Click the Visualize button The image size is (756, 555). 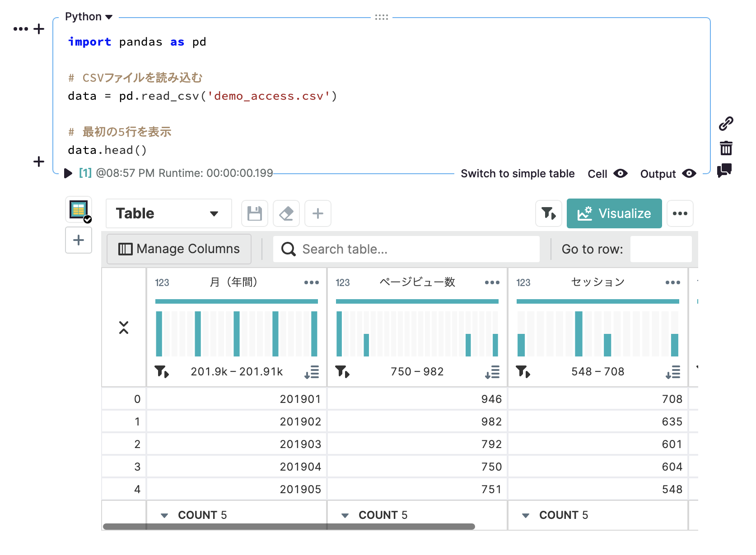pos(614,213)
